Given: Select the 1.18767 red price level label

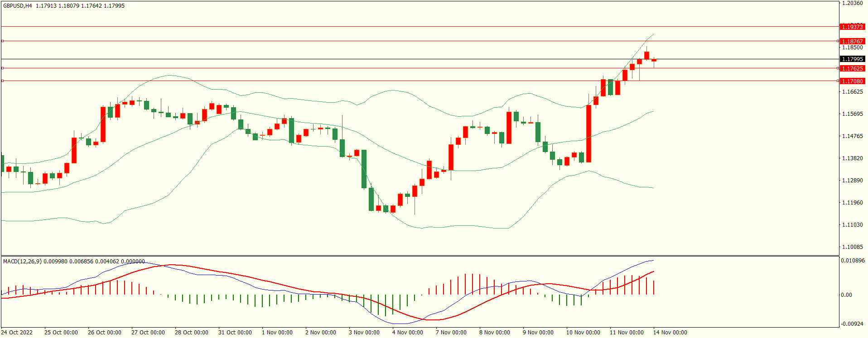Looking at the screenshot, I should (852, 41).
